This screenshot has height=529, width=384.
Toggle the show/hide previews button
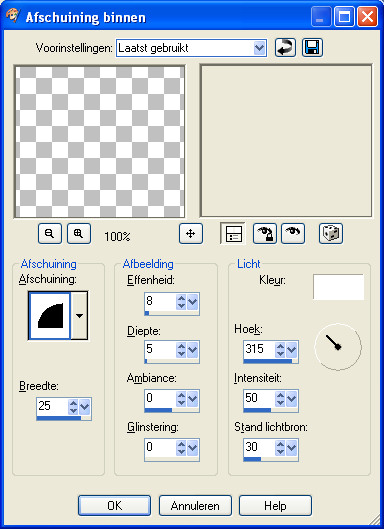233,233
